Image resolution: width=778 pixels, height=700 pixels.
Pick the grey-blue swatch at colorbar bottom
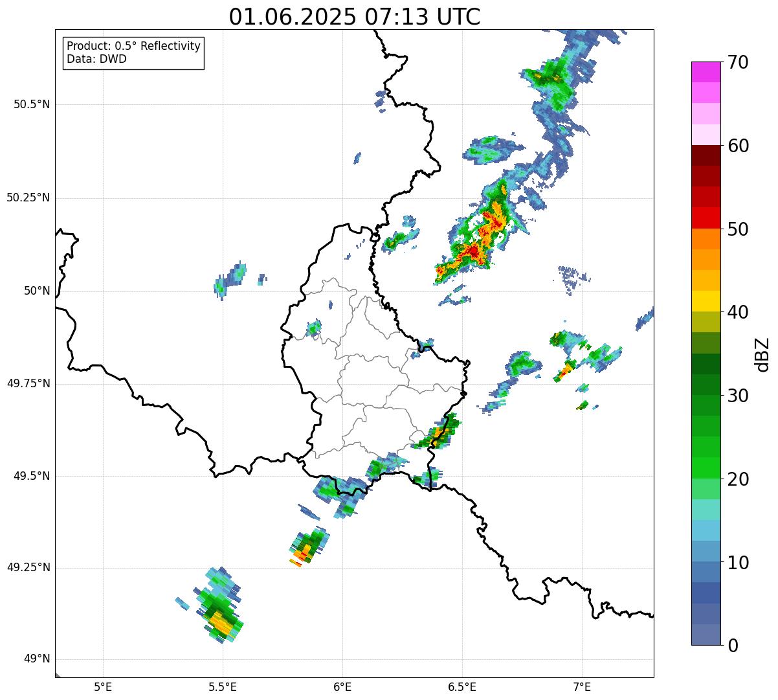tap(706, 635)
